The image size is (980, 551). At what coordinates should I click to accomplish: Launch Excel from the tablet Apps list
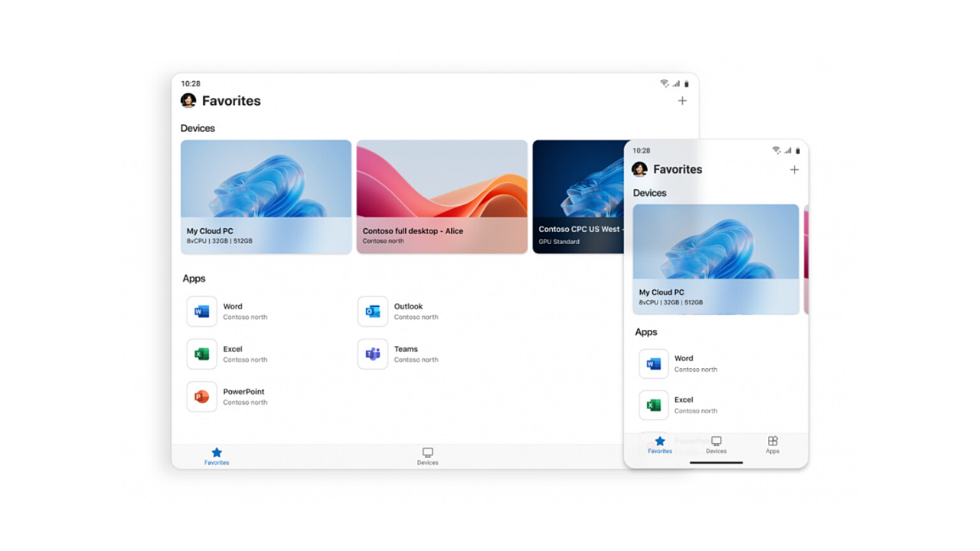coord(202,354)
